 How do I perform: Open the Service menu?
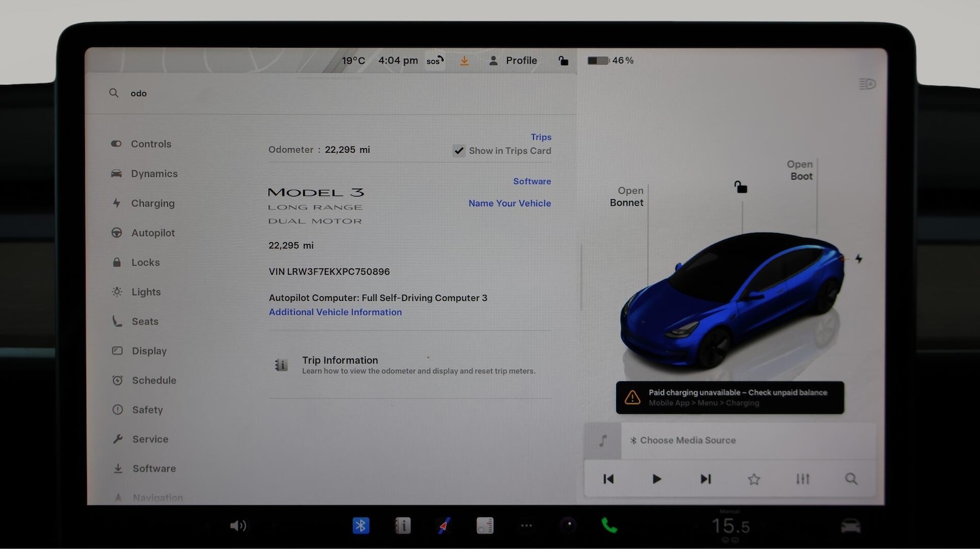click(140, 439)
